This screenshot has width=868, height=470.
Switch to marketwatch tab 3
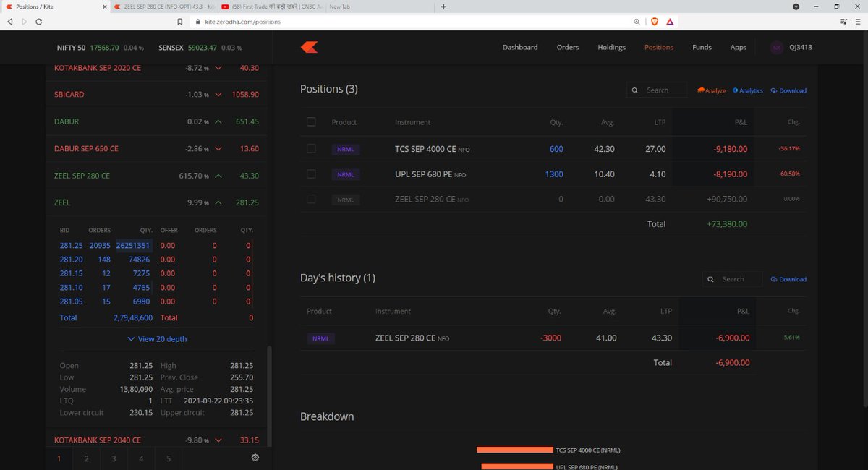[x=114, y=458]
